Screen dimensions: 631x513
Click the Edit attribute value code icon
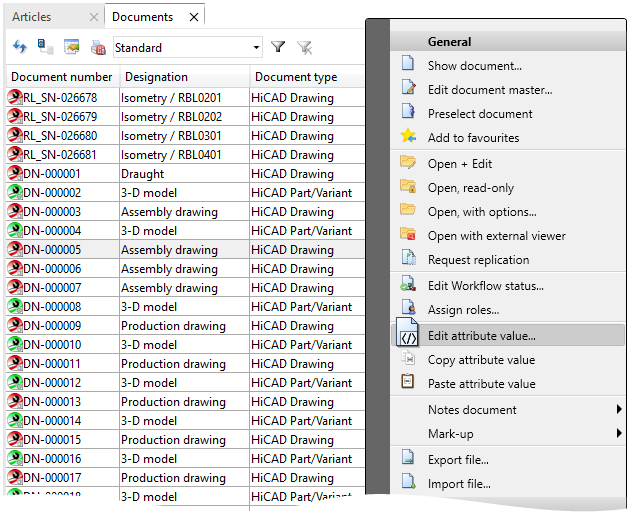(408, 334)
